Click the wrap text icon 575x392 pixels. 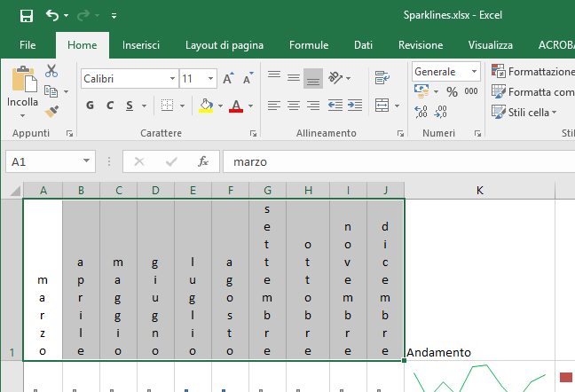pyautogui.click(x=382, y=79)
